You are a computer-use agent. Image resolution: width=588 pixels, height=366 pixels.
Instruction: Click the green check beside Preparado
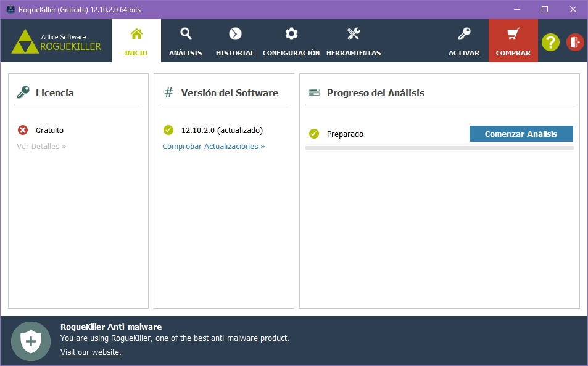pyautogui.click(x=314, y=134)
